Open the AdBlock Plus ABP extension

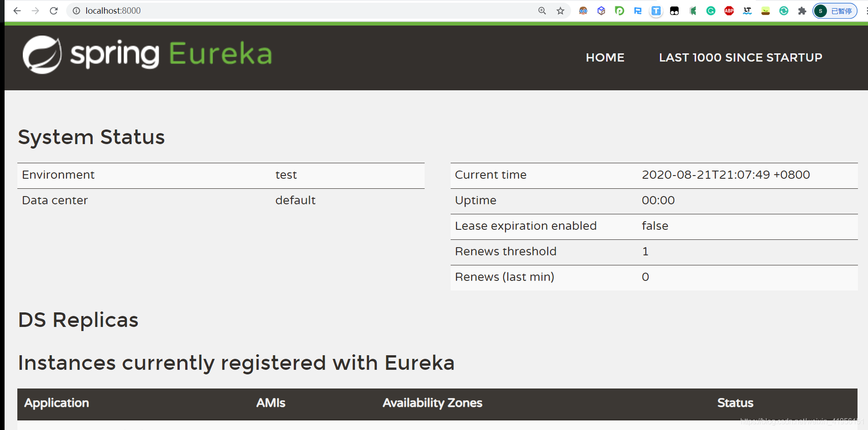729,10
